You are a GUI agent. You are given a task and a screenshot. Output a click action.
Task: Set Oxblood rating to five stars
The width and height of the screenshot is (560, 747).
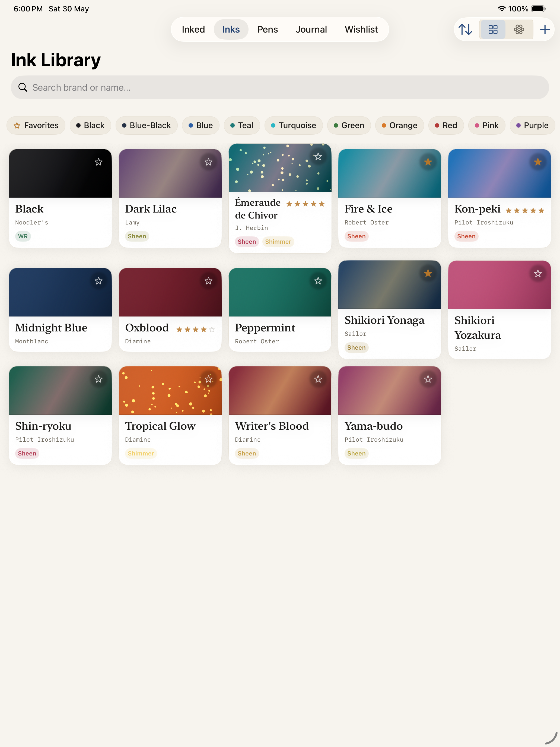point(212,330)
